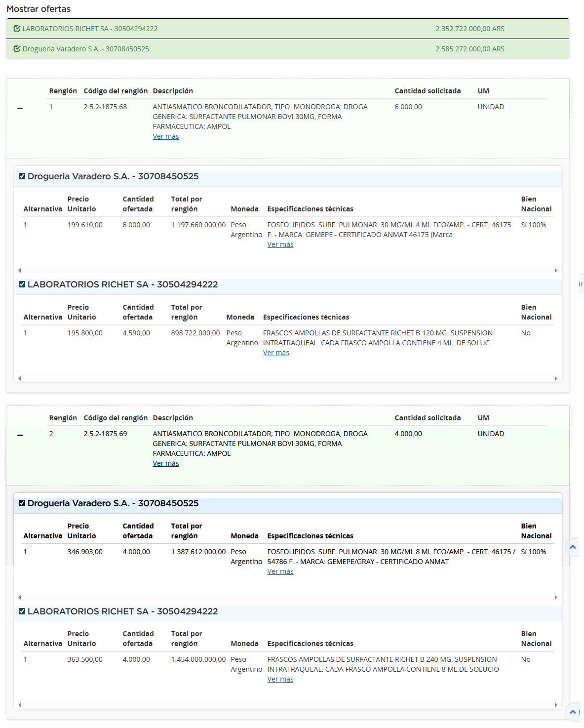Expand Varadero specs 'Ver más' for renglón 2
Image resolution: width=584 pixels, height=728 pixels.
point(280,572)
